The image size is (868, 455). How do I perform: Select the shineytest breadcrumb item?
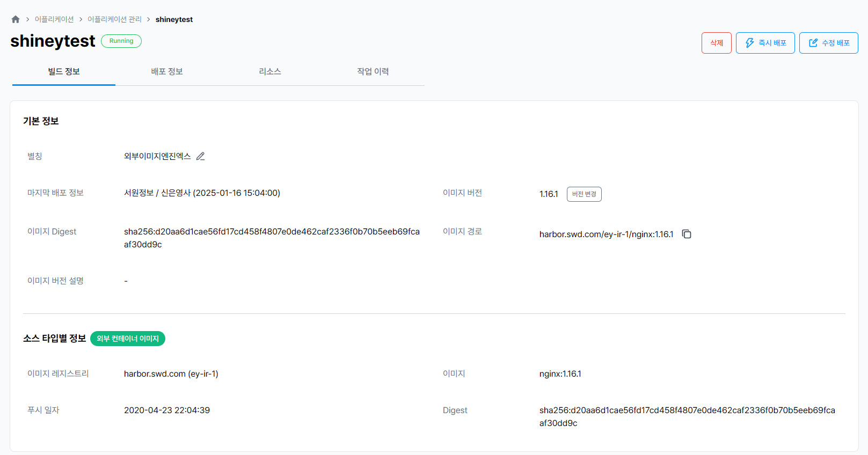point(174,19)
